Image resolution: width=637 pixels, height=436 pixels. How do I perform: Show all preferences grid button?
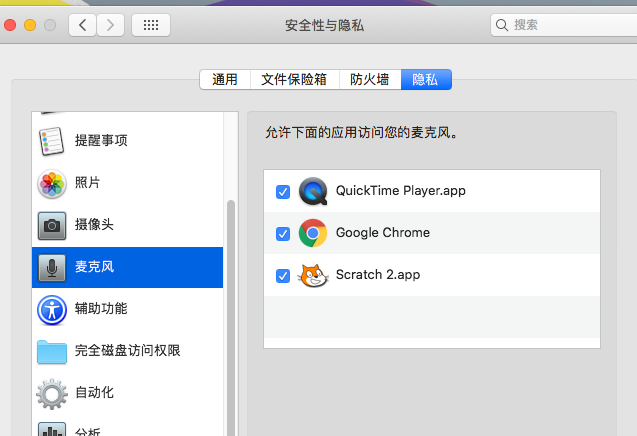tap(151, 25)
